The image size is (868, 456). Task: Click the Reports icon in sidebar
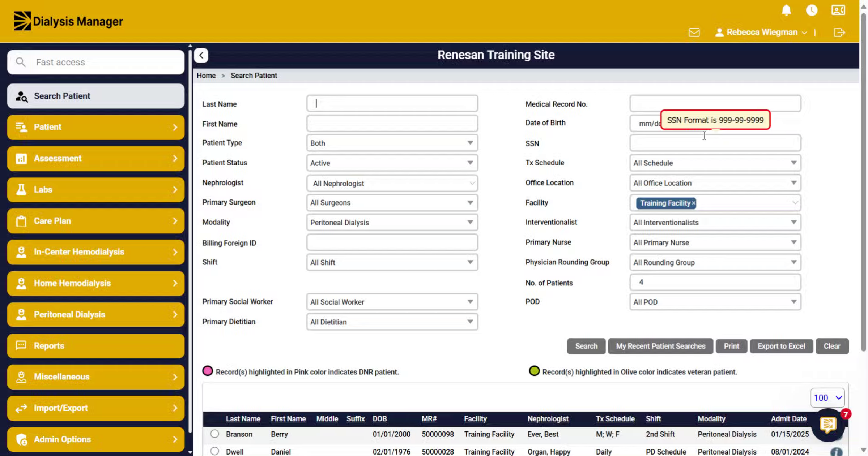coord(21,345)
